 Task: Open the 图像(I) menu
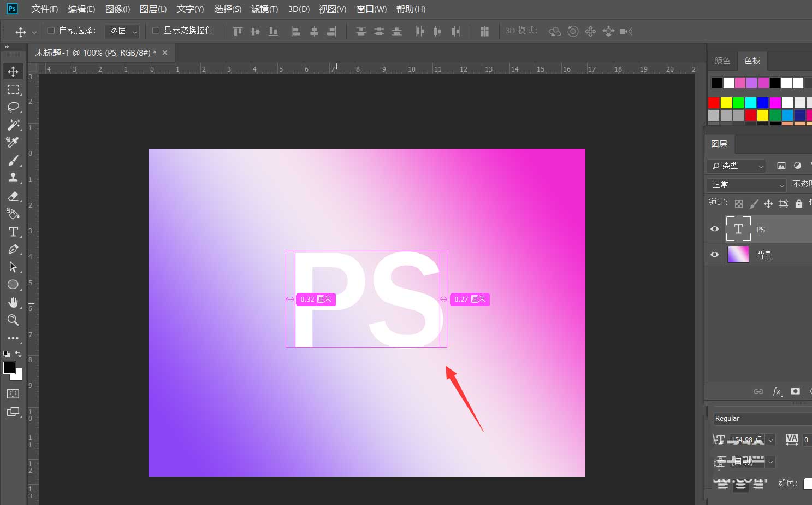coord(117,9)
